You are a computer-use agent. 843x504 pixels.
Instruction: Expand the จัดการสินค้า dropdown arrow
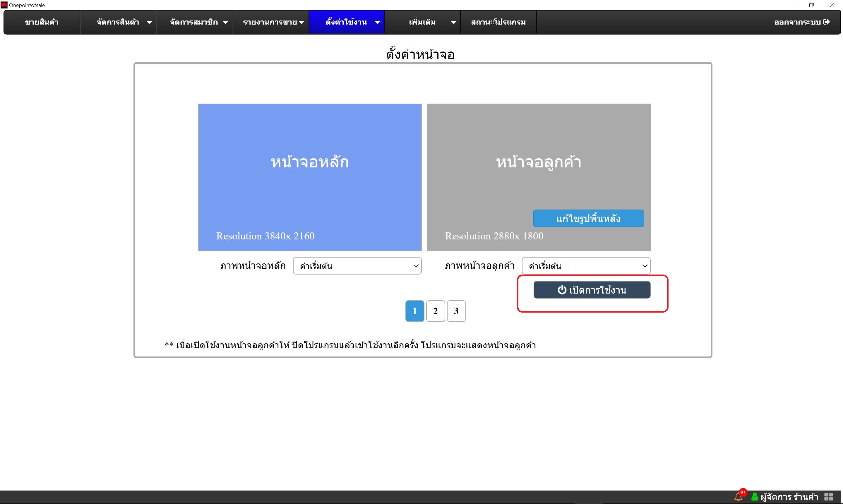(149, 23)
